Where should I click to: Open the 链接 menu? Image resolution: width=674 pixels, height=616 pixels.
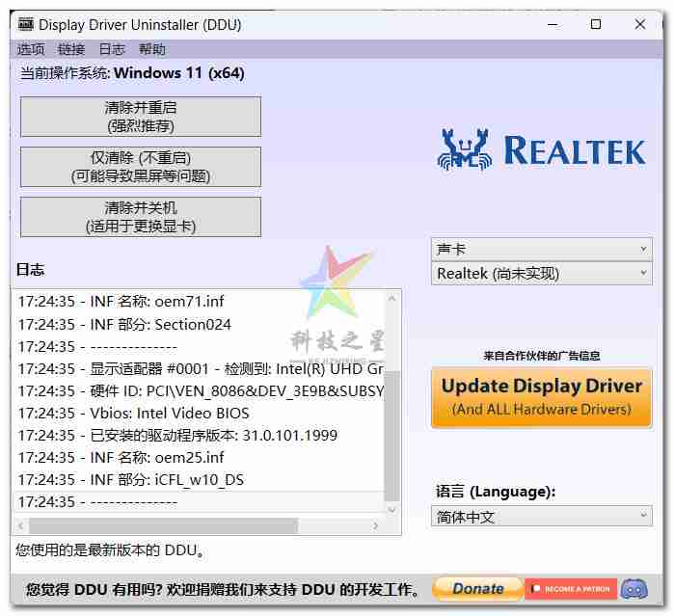point(71,49)
